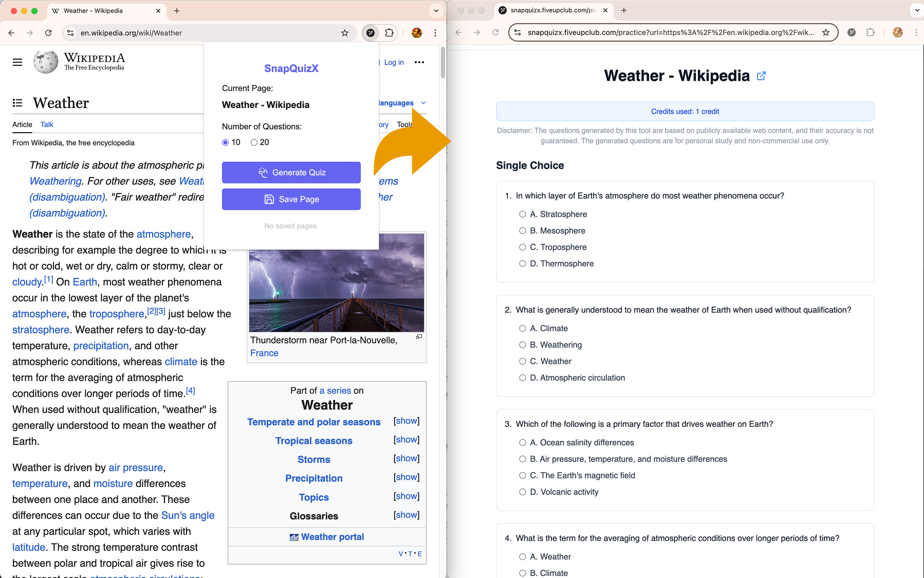Follow the troposphere link in article

coord(117,314)
